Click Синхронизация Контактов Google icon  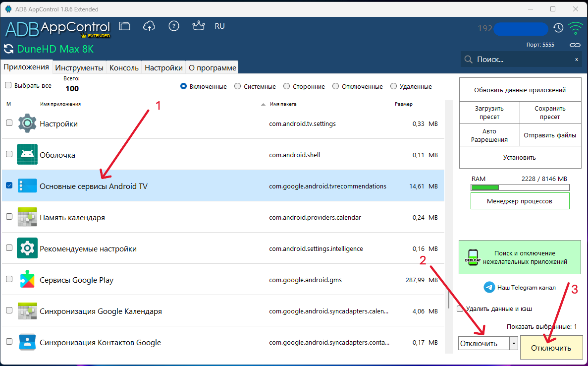coord(27,342)
